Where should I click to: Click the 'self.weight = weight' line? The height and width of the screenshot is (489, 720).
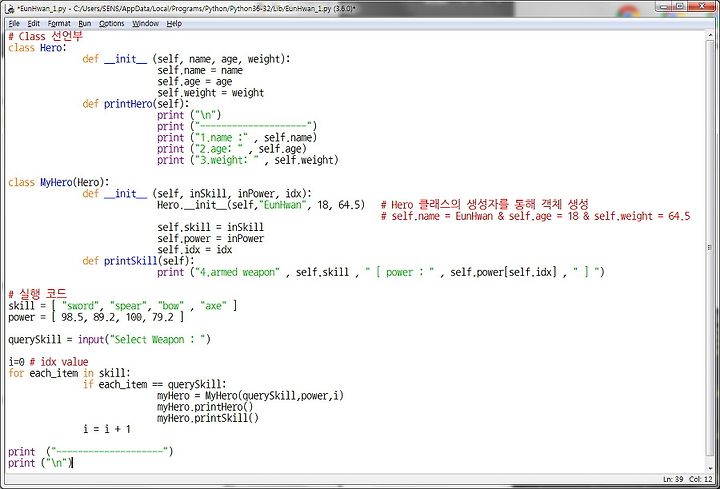210,93
